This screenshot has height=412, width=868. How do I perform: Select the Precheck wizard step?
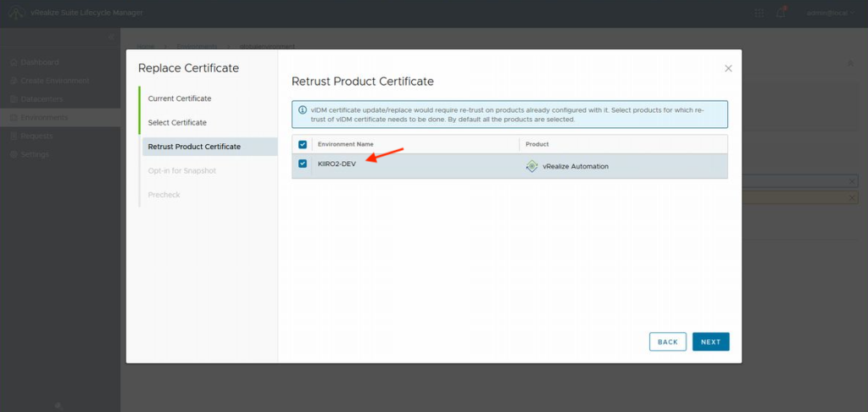point(164,195)
